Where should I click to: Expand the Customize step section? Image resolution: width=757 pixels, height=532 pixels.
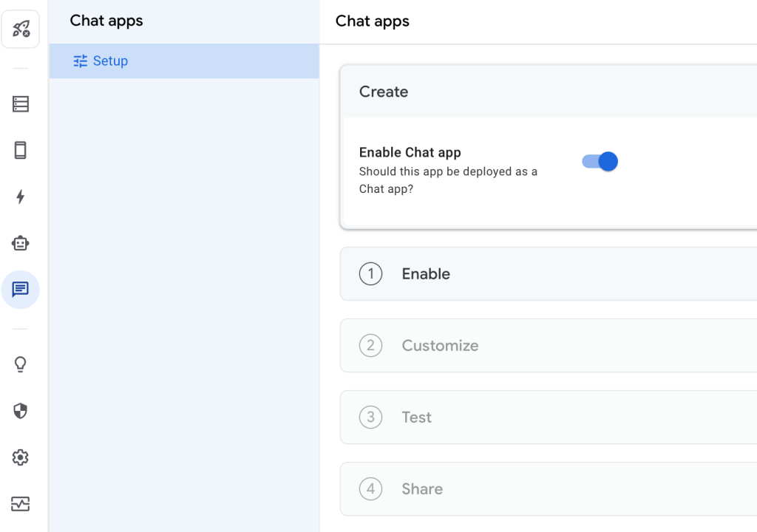click(547, 346)
